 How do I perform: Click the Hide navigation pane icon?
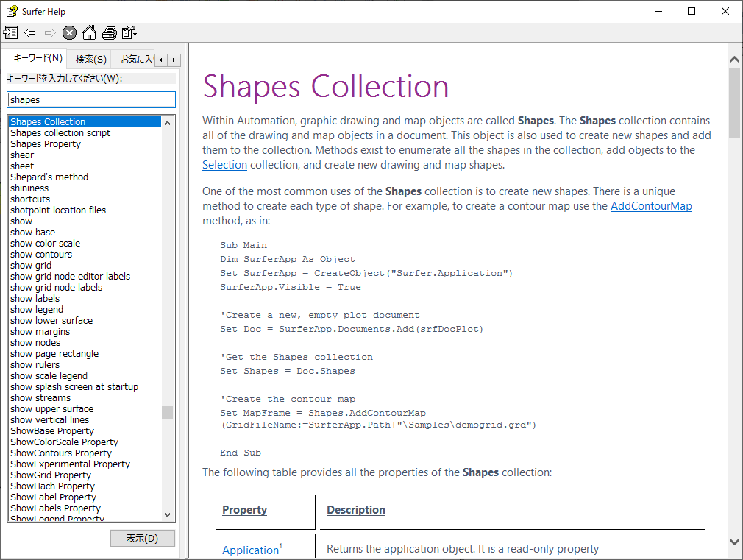tap(11, 32)
